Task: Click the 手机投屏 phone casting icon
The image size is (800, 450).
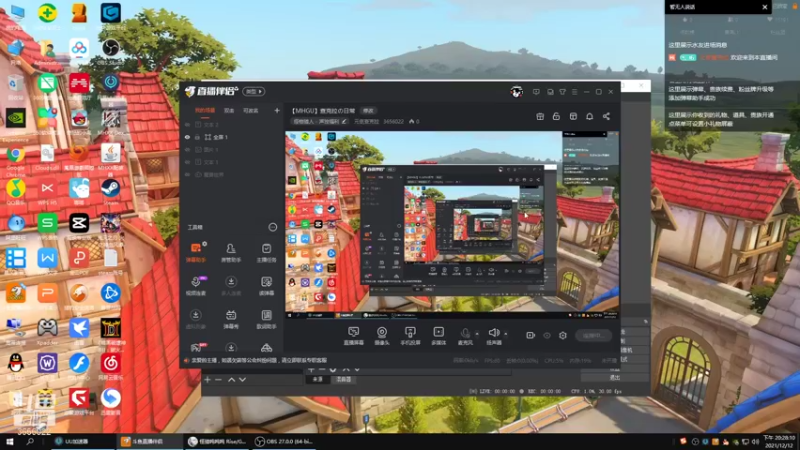Action: [x=410, y=336]
